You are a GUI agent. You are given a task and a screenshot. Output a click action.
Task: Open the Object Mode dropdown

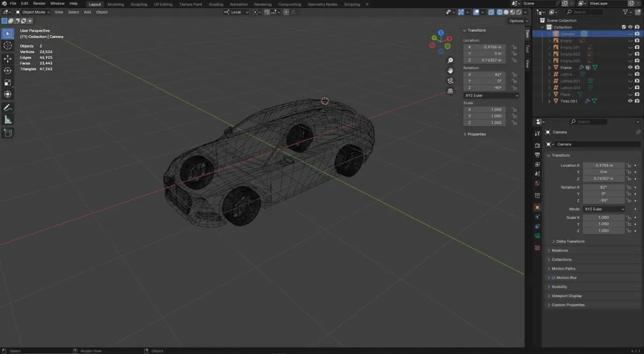point(33,12)
